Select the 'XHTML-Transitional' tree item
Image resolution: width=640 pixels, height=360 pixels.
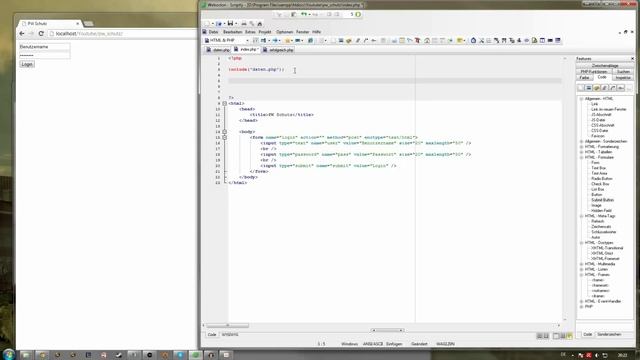pos(607,248)
